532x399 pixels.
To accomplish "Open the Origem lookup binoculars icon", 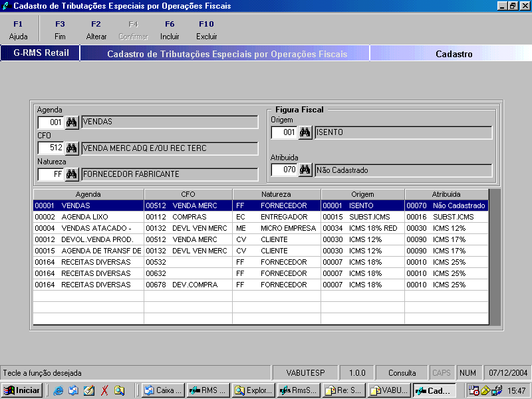I will click(305, 132).
